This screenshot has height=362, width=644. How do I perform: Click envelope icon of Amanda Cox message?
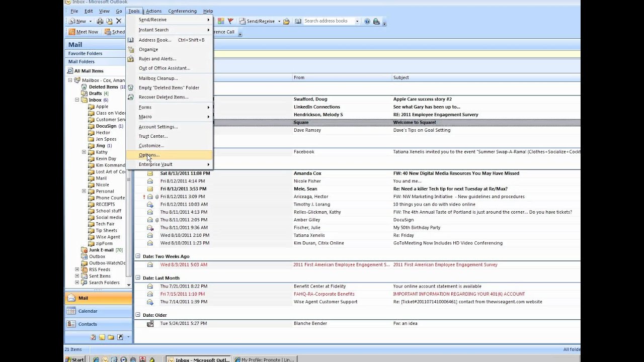pyautogui.click(x=150, y=173)
